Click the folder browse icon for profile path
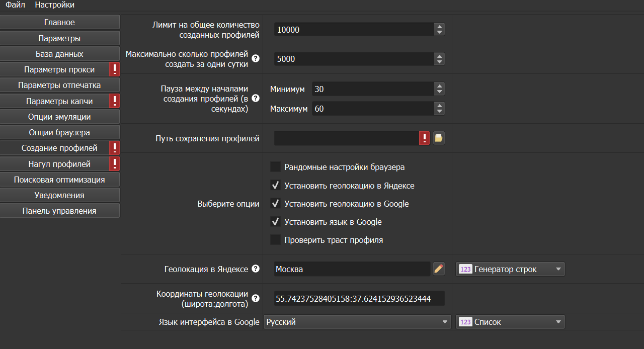644x349 pixels. point(439,138)
